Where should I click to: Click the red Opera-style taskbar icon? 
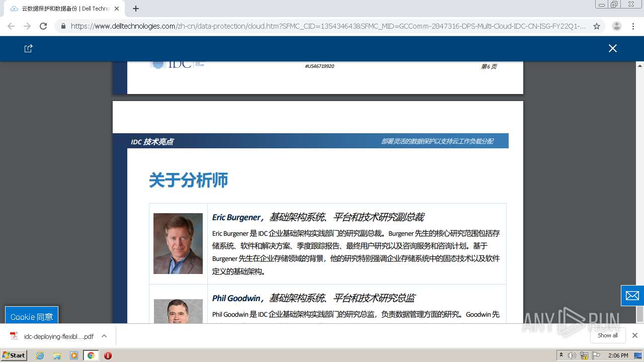(108, 355)
